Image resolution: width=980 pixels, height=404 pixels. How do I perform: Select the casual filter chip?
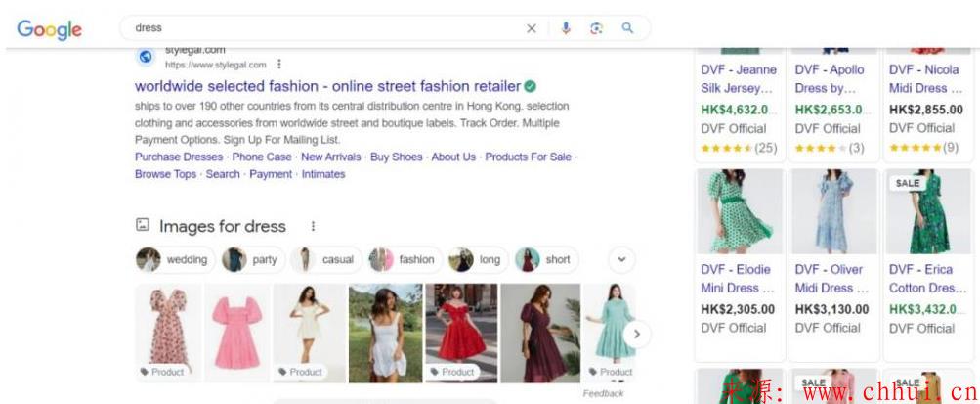click(x=326, y=259)
